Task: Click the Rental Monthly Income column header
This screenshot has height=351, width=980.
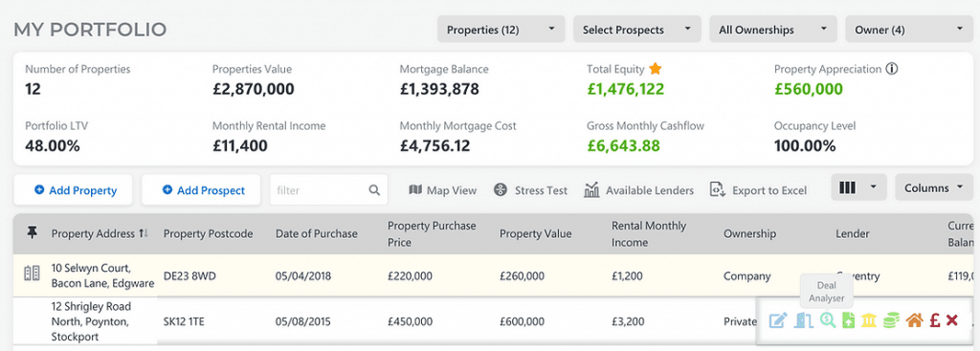Action: (x=648, y=233)
